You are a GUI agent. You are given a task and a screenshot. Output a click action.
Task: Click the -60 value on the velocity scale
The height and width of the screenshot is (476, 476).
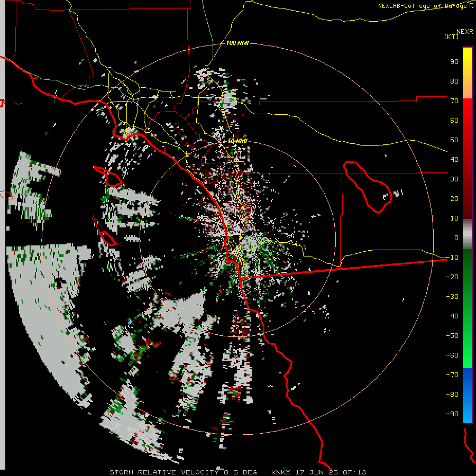pyautogui.click(x=452, y=355)
